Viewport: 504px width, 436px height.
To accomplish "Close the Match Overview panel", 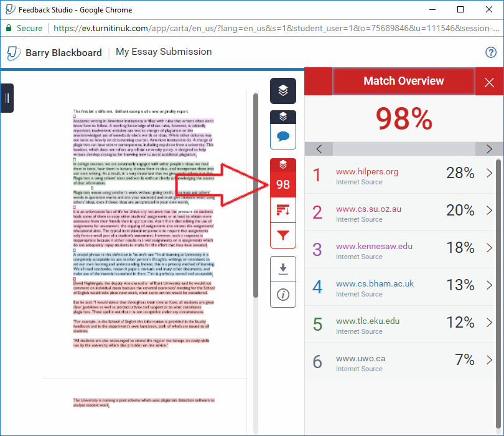I will click(x=488, y=81).
